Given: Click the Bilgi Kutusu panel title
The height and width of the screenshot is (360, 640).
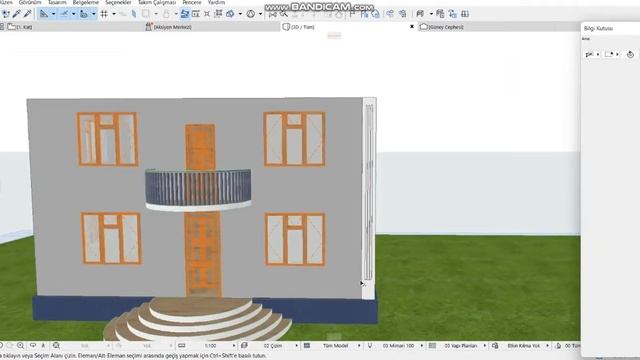Looking at the screenshot, I should [598, 29].
